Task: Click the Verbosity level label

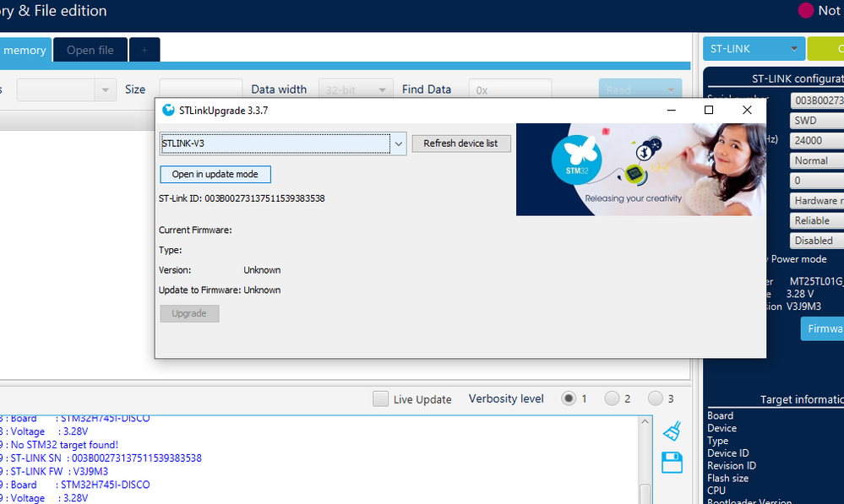Action: (x=506, y=398)
